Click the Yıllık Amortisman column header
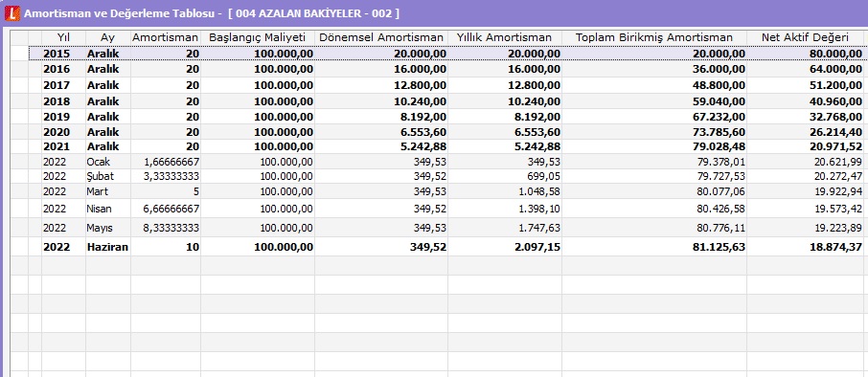The image size is (868, 377). click(x=504, y=37)
